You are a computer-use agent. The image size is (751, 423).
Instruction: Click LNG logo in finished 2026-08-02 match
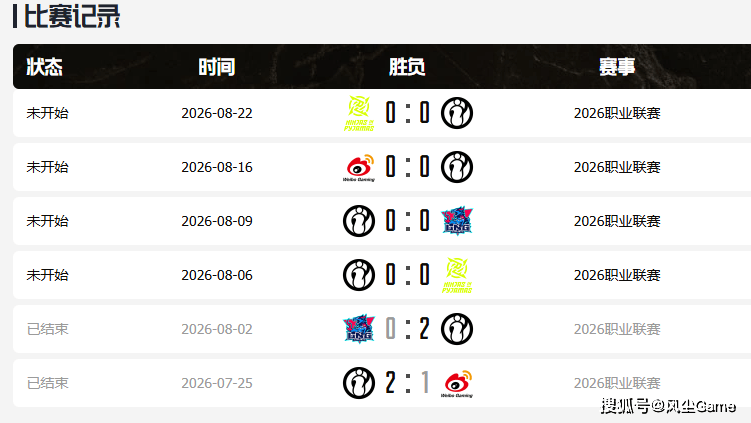click(x=359, y=329)
